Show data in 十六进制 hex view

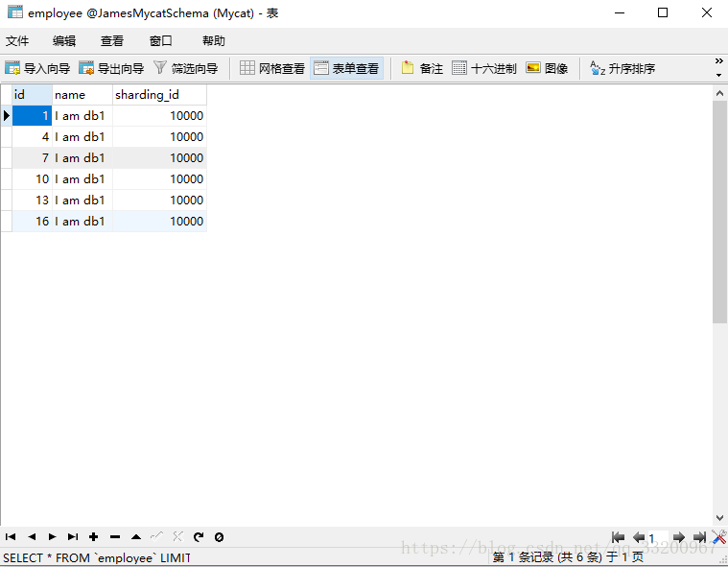coord(484,68)
